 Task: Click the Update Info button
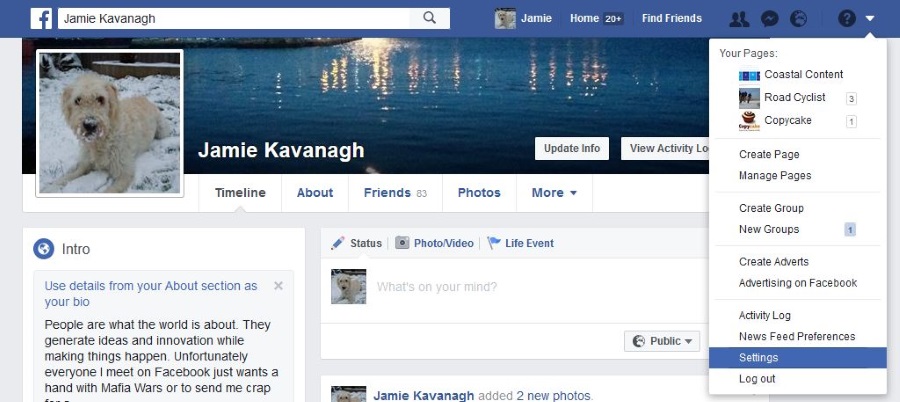click(572, 148)
